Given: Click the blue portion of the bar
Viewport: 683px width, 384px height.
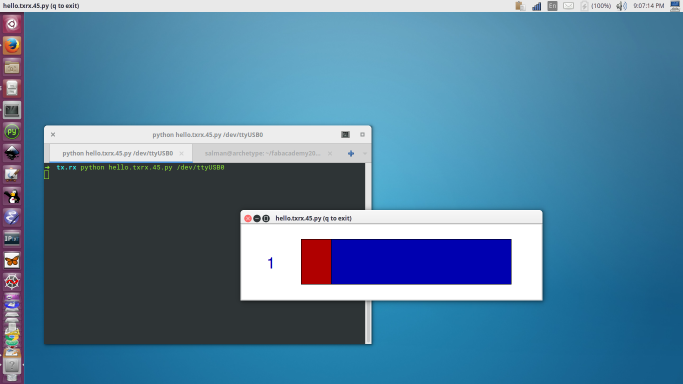Looking at the screenshot, I should point(421,262).
